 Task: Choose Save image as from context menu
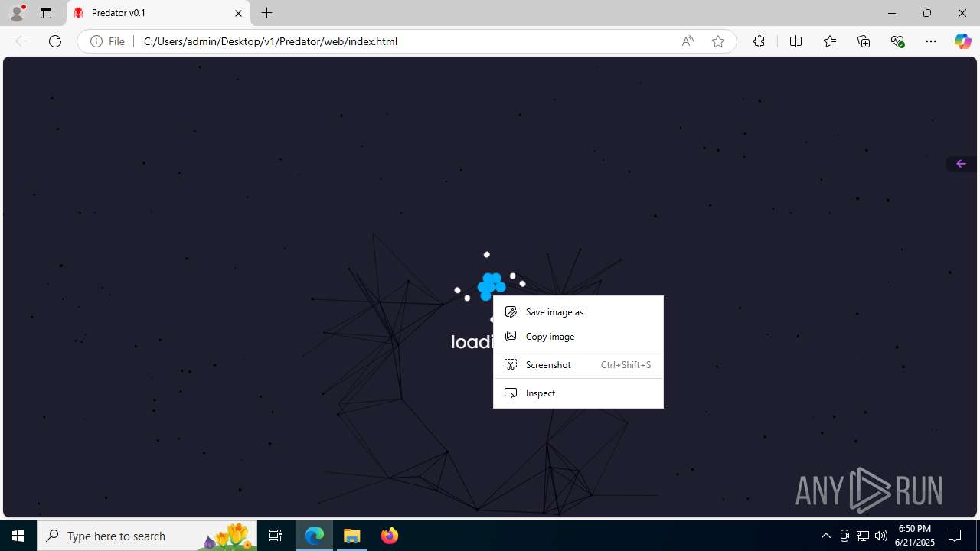tap(578, 312)
